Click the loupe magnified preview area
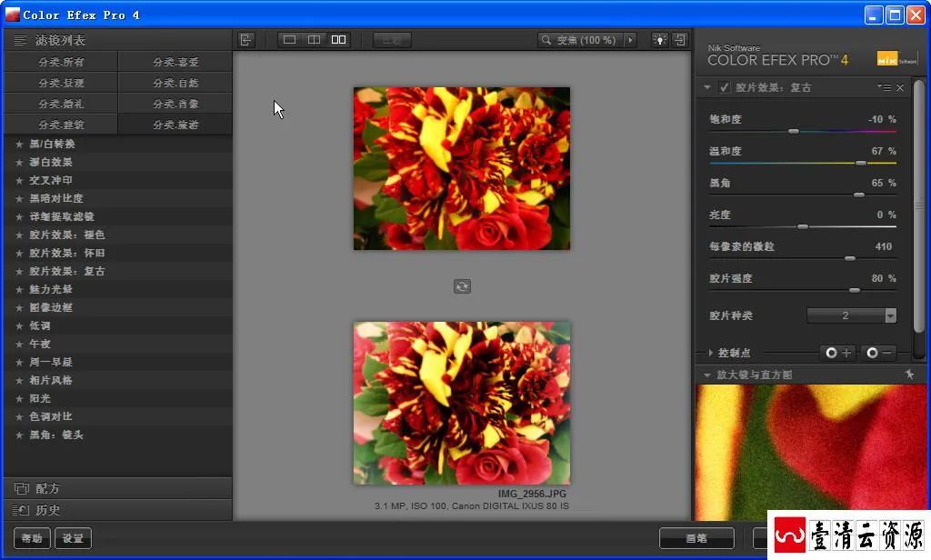Image resolution: width=931 pixels, height=560 pixels. click(x=811, y=453)
